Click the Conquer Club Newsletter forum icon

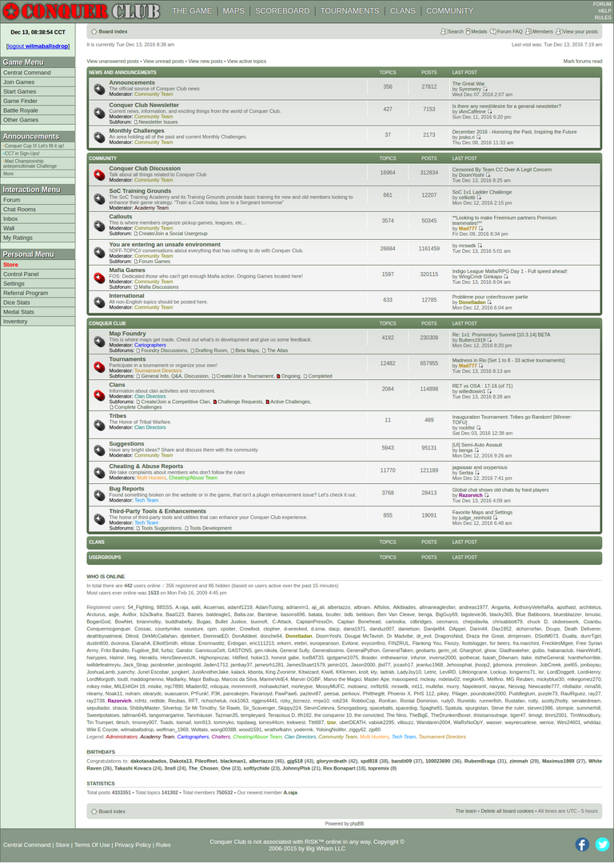pos(100,113)
